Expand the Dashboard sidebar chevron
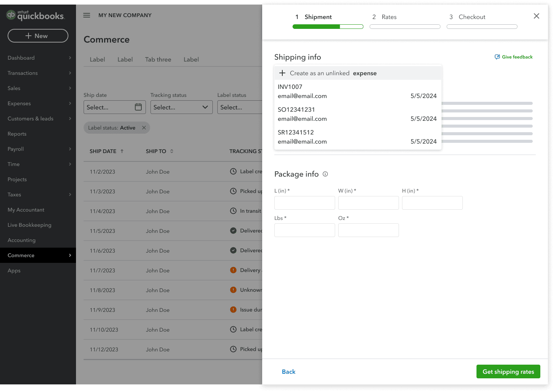The image size is (554, 392). pyautogui.click(x=70, y=58)
